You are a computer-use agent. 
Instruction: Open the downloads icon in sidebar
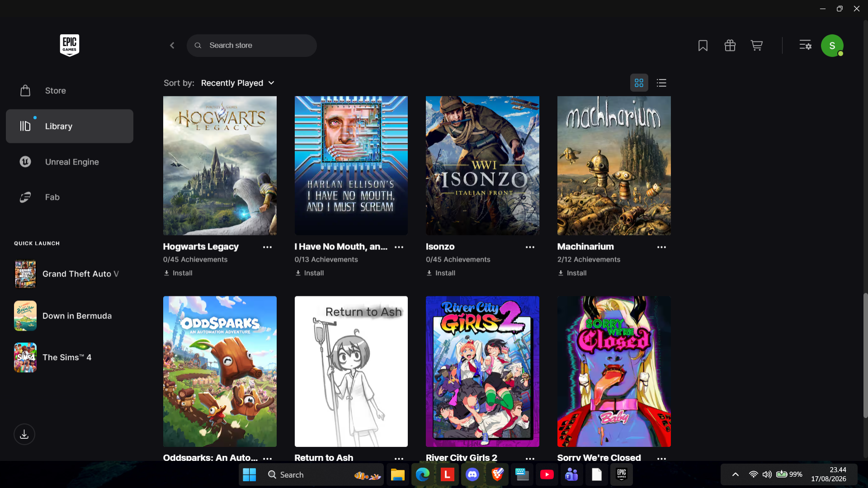click(24, 434)
